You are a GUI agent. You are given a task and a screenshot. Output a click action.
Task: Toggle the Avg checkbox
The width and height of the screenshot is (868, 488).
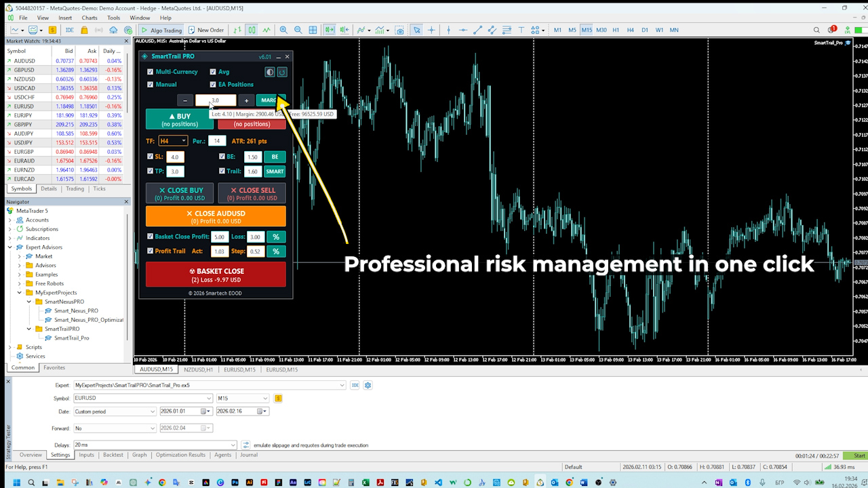(x=213, y=72)
